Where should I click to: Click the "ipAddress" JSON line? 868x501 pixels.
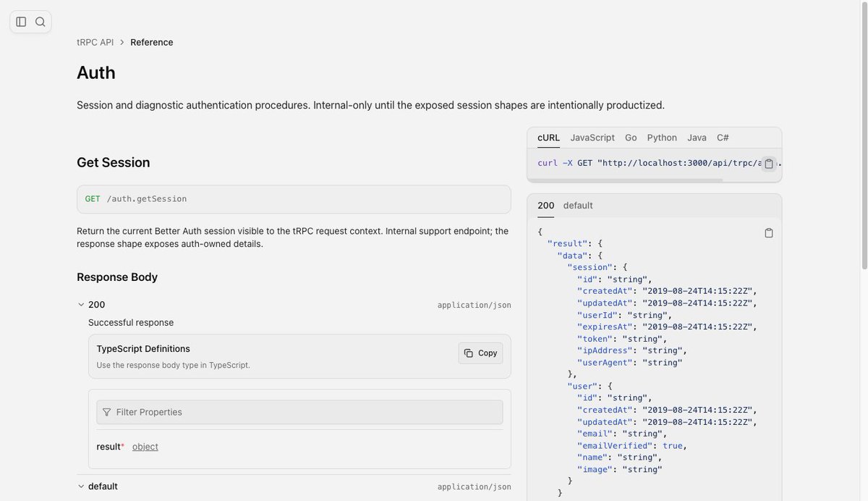[x=632, y=350]
